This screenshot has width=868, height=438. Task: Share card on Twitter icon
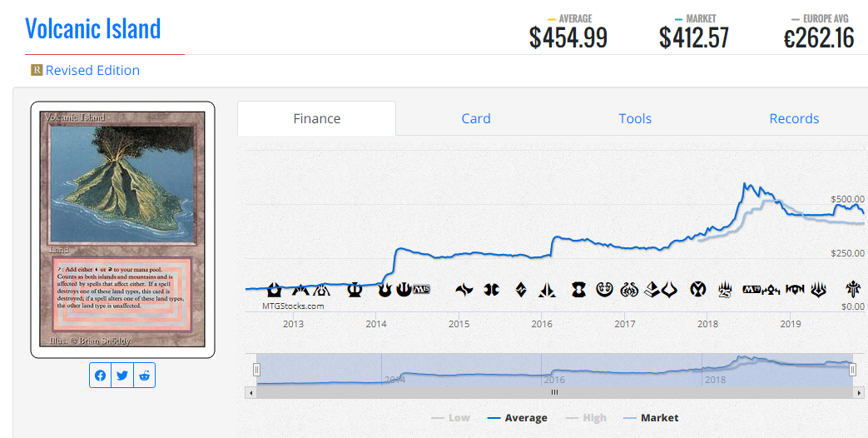coord(122,376)
